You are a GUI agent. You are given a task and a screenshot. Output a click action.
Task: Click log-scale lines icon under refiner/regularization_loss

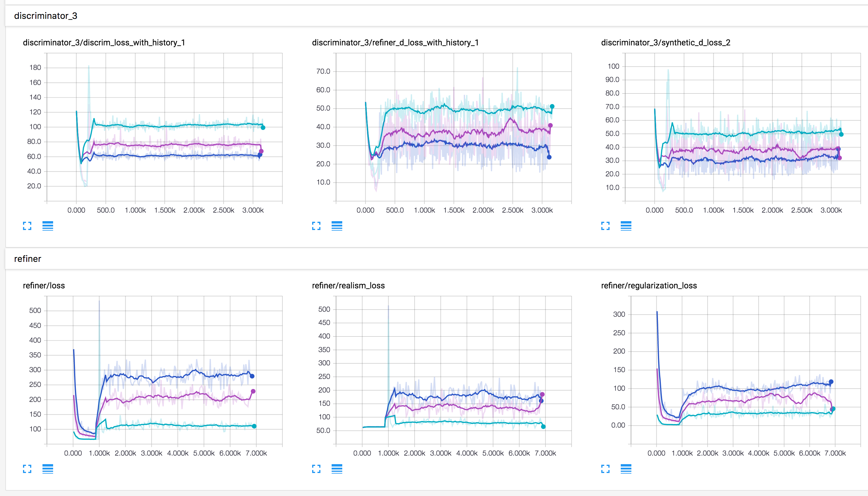click(x=626, y=469)
